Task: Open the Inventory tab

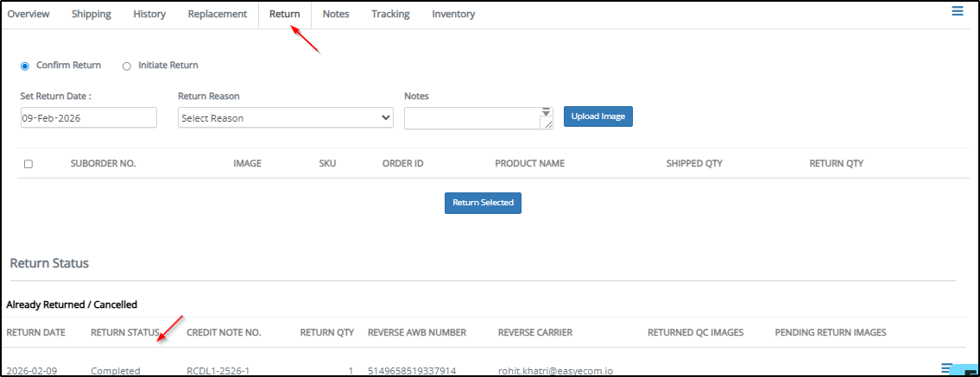Action: (453, 15)
